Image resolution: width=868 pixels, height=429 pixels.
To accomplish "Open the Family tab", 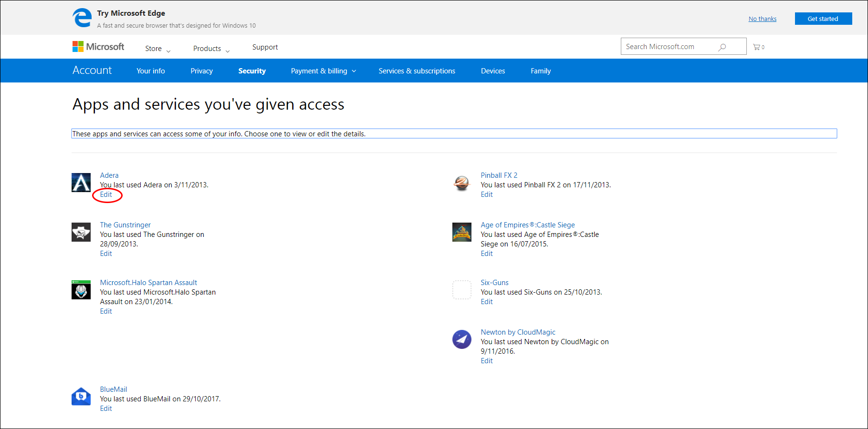I will click(541, 71).
